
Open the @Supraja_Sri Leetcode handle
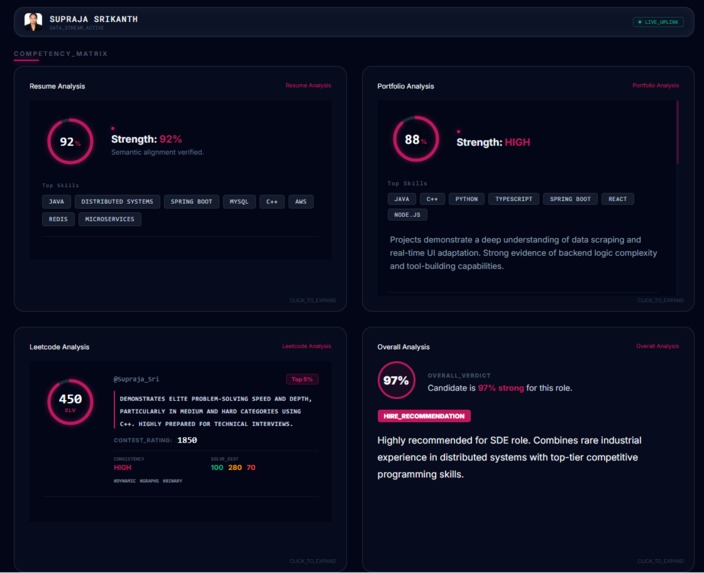point(136,379)
